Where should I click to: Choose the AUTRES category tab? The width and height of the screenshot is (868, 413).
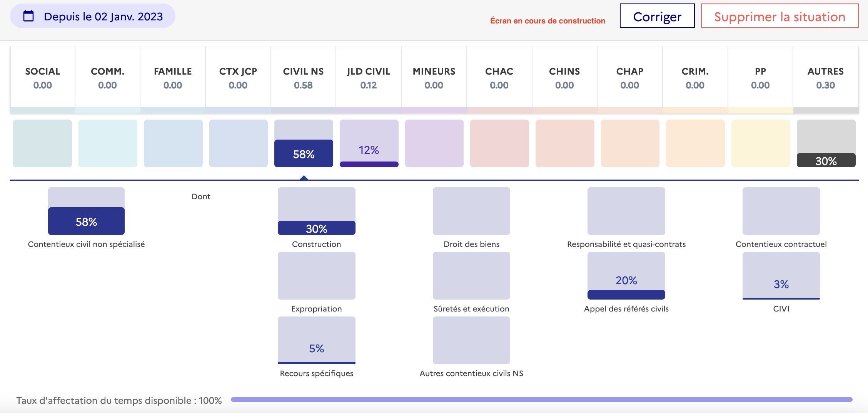(x=825, y=78)
